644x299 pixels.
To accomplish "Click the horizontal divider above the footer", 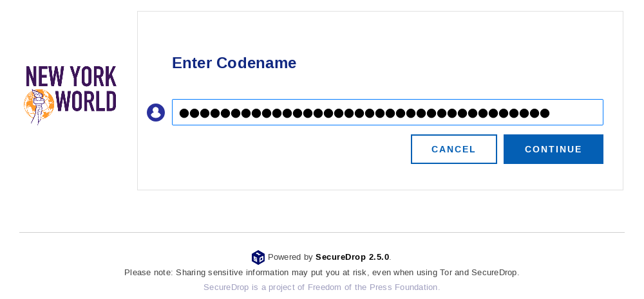I will point(321,233).
